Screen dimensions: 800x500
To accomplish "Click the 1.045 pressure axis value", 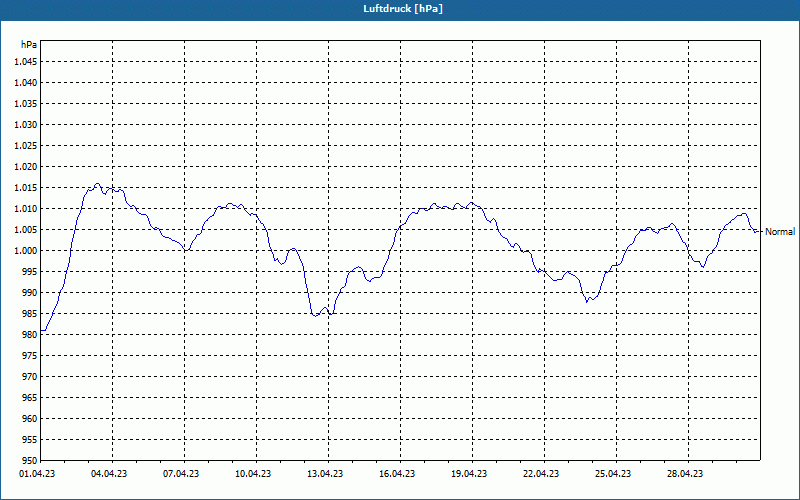I will coord(26,62).
